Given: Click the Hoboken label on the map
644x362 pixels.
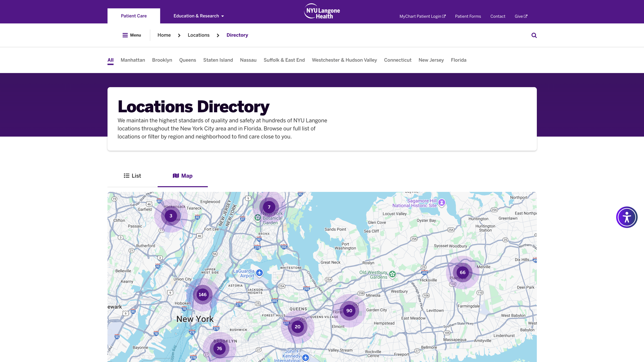Looking at the screenshot, I should coord(183,303).
